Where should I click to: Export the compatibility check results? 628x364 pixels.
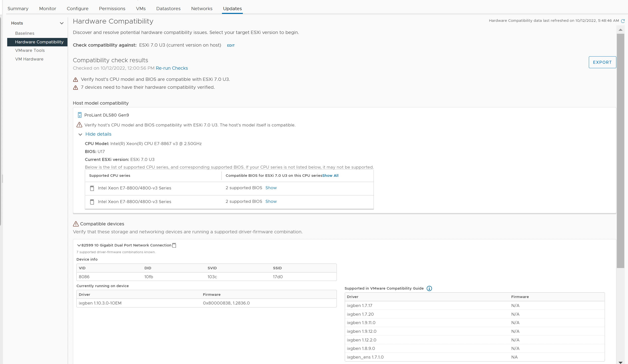(x=602, y=62)
